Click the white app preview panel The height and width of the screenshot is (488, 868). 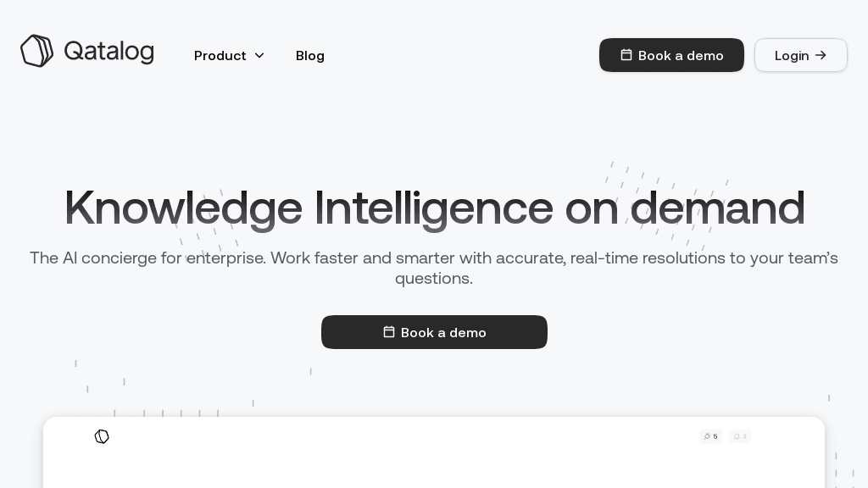[434, 462]
